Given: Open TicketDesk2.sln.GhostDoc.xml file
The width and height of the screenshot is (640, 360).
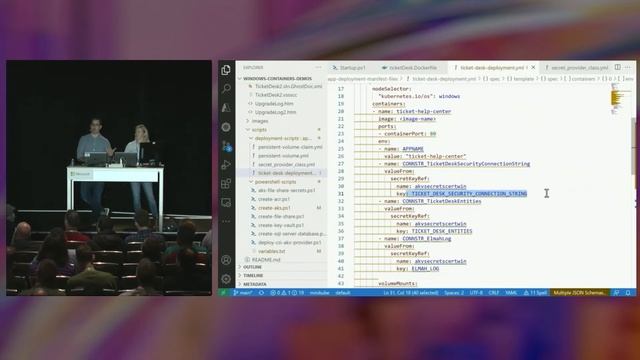Looking at the screenshot, I should click(288, 87).
